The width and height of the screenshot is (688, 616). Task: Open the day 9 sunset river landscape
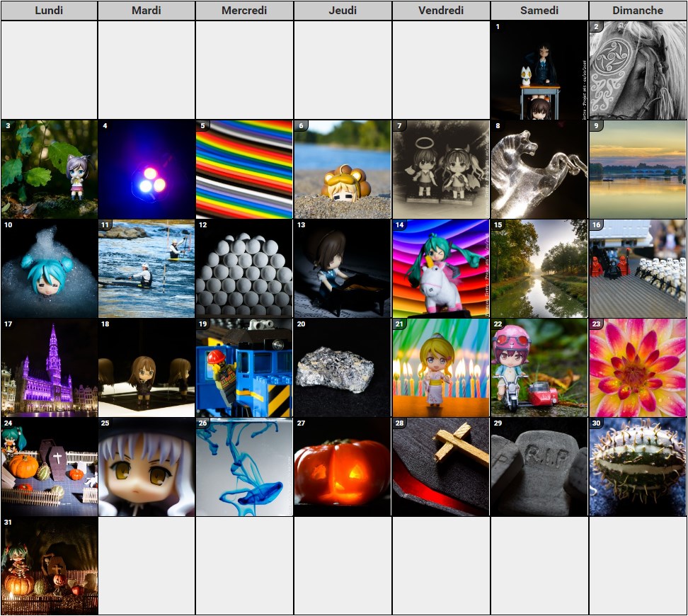(x=638, y=169)
